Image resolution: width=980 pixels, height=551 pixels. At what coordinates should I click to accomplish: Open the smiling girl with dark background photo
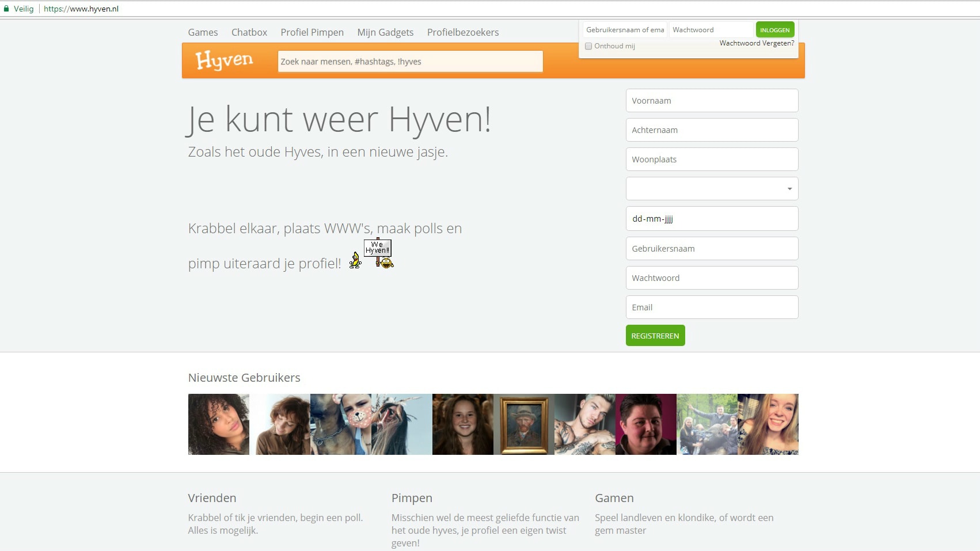(x=463, y=424)
